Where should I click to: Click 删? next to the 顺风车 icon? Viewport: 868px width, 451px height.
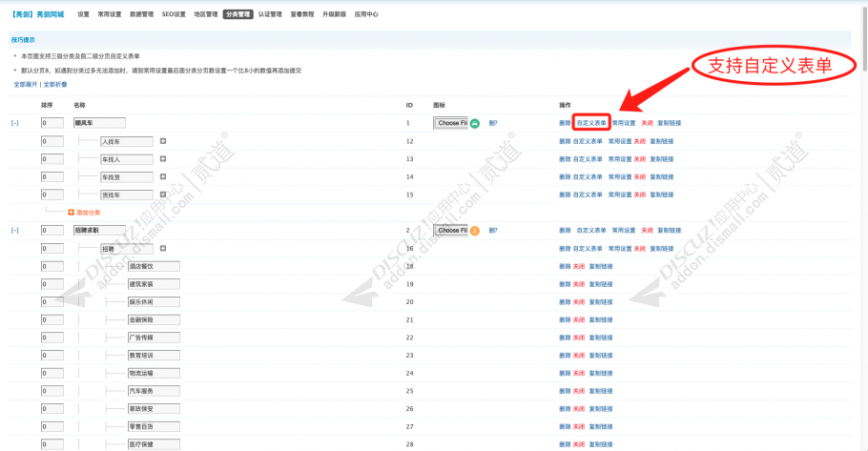coord(493,123)
